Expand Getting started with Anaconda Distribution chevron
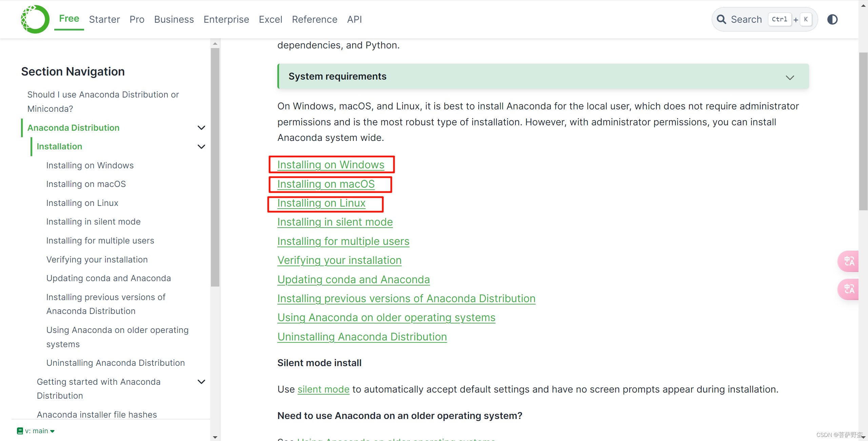Screen dimensions: 868x441 (x=201, y=382)
